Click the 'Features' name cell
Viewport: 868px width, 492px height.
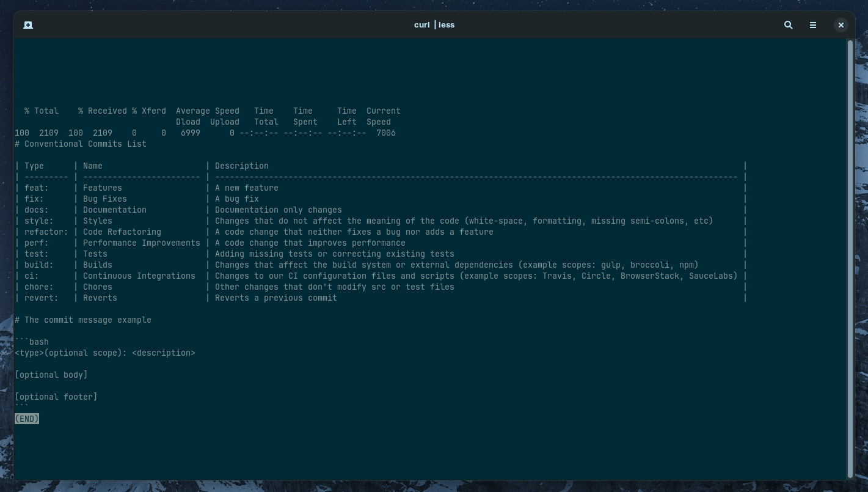[103, 188]
